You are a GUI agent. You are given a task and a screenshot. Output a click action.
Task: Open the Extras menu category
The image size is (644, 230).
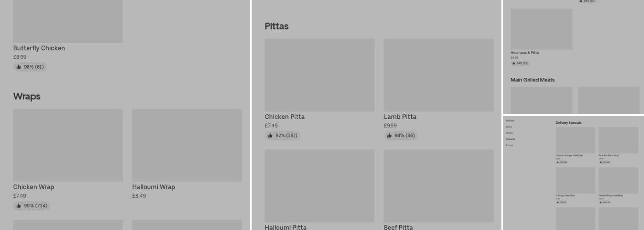pyautogui.click(x=509, y=145)
